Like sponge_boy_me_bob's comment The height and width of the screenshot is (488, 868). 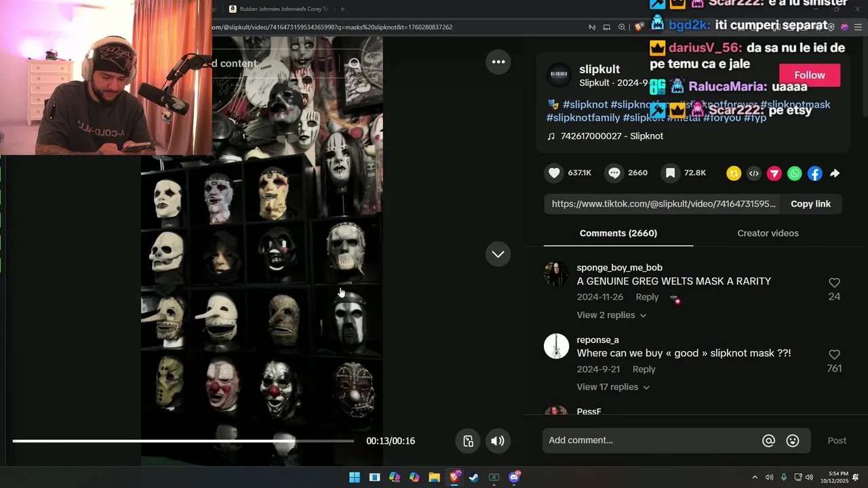[834, 283]
